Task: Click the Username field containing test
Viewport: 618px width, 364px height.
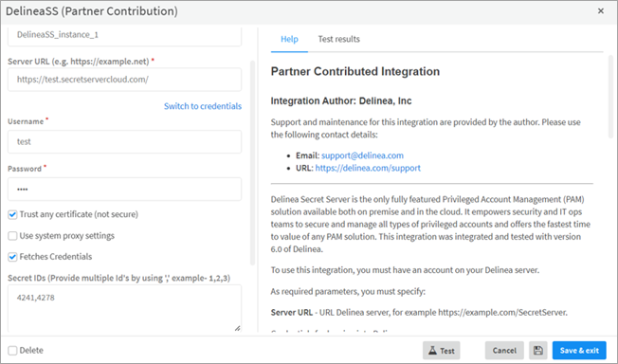Action: pos(124,141)
